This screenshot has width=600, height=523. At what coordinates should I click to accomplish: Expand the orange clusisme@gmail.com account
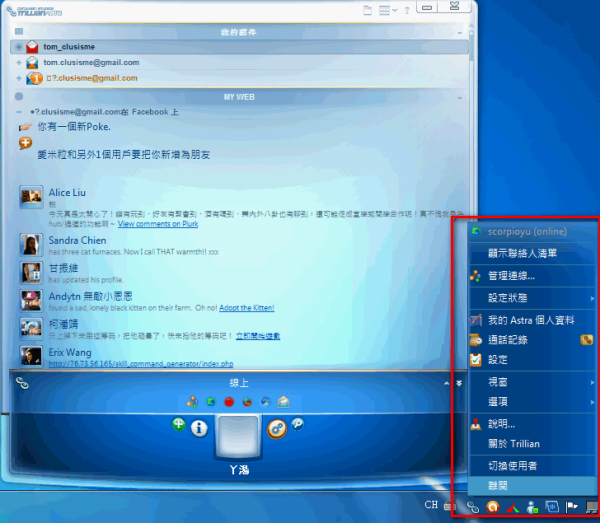[18, 78]
